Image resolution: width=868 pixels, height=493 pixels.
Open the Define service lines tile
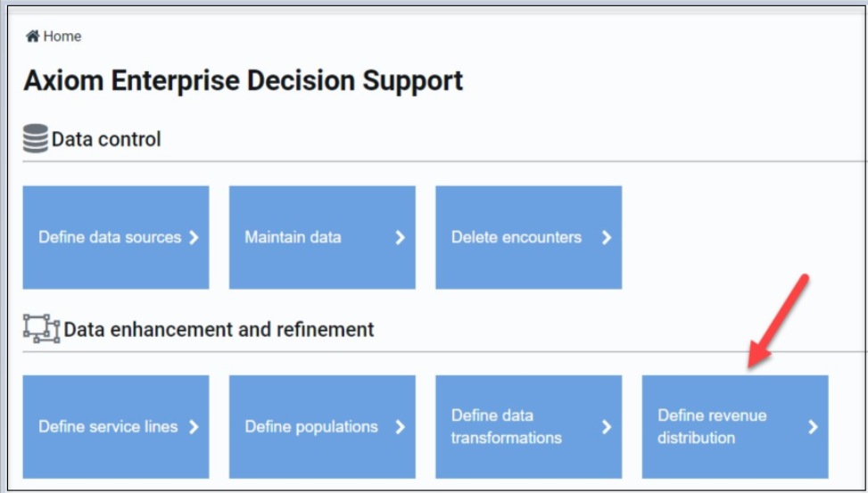[116, 427]
